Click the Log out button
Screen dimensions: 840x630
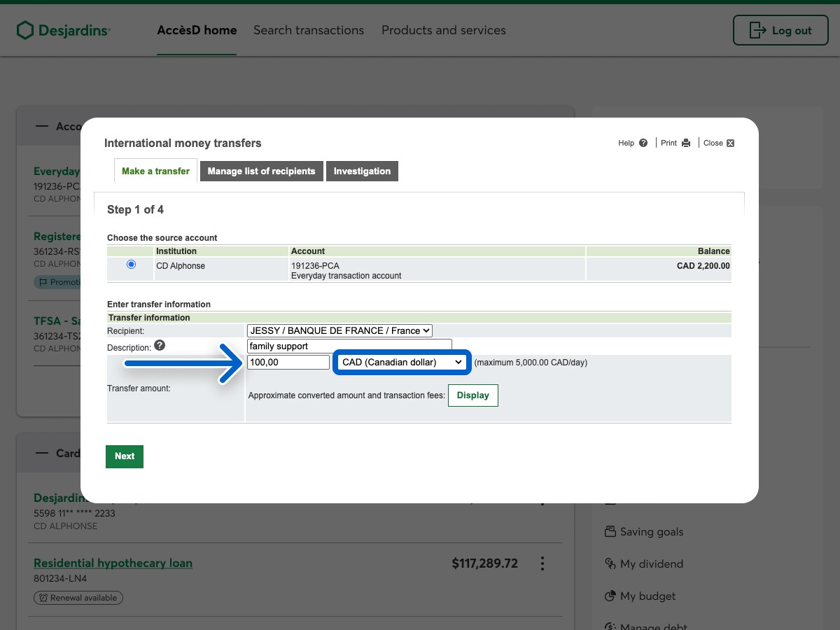click(x=780, y=30)
